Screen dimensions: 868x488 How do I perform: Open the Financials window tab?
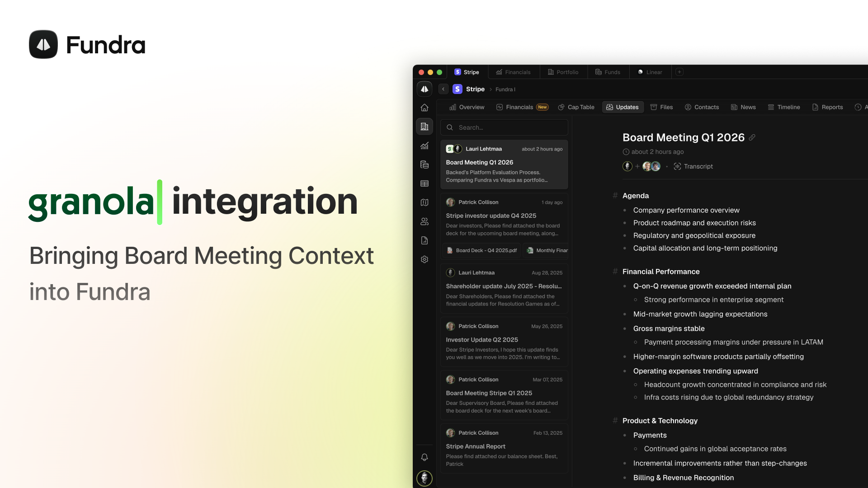click(513, 72)
